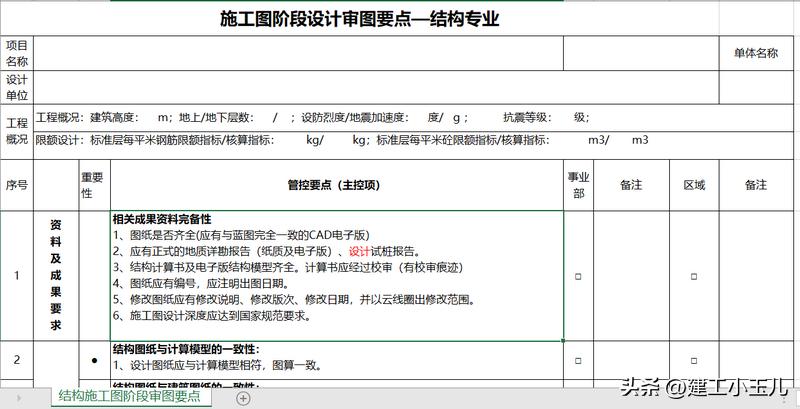Click the empty 备注 cell beside row 1 事业部
This screenshot has width=800, height=409.
click(x=631, y=276)
